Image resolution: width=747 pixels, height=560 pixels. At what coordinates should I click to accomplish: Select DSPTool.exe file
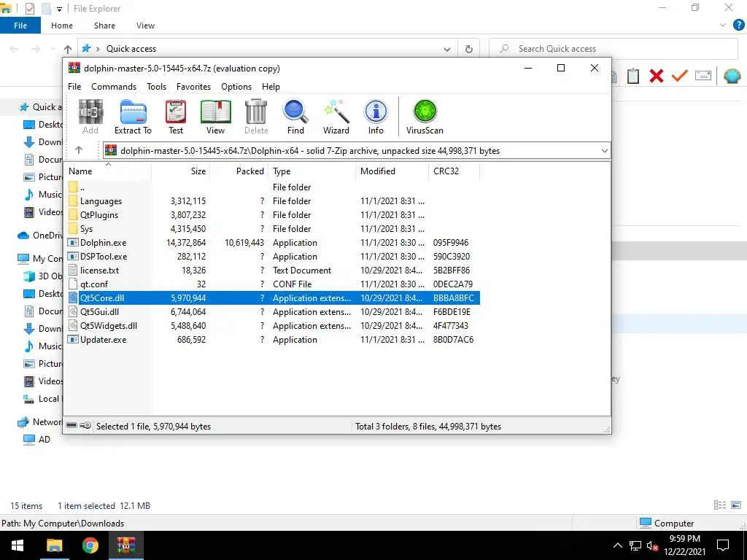104,256
